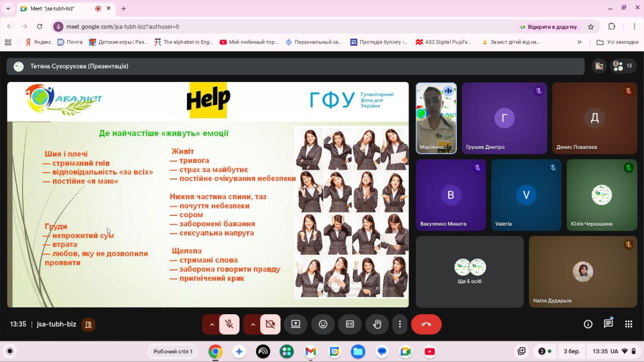The height and width of the screenshot is (362, 644).
Task: Expand video settings arrow beside camera
Action: click(x=253, y=324)
